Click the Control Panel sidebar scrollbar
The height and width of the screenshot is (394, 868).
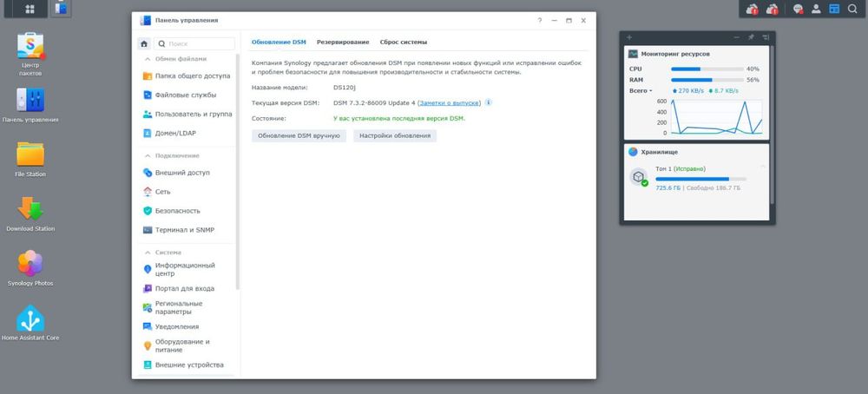(238, 172)
